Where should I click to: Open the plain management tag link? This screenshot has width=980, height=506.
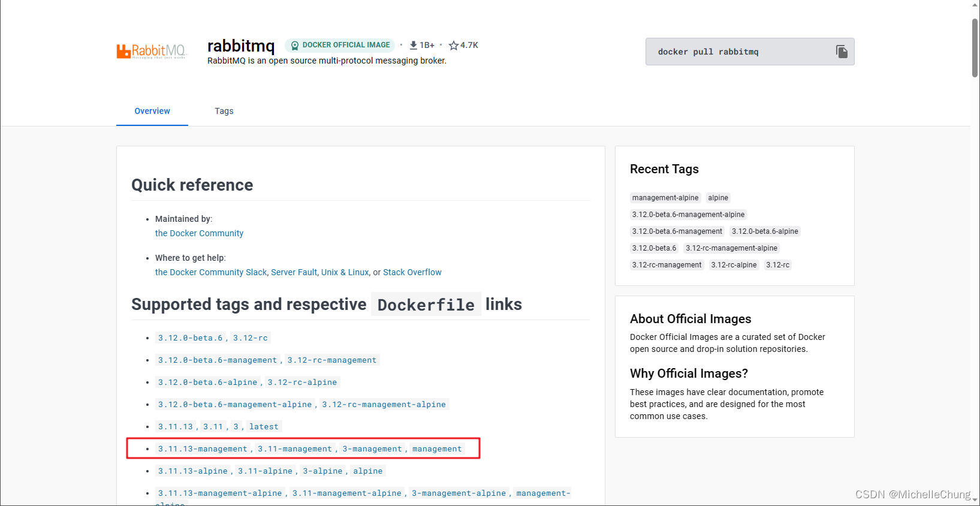tap(437, 449)
